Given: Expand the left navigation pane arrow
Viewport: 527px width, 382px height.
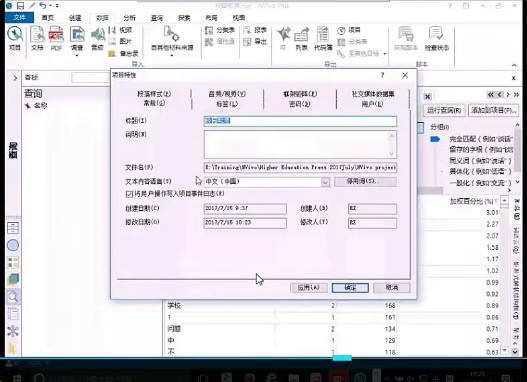Looking at the screenshot, I should point(15,78).
